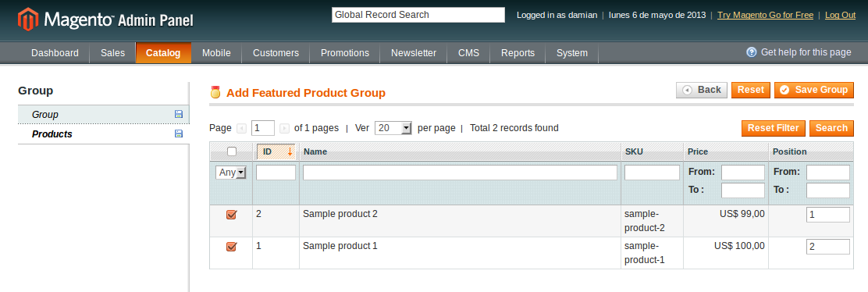Click the position field for Sample product 1

828,247
